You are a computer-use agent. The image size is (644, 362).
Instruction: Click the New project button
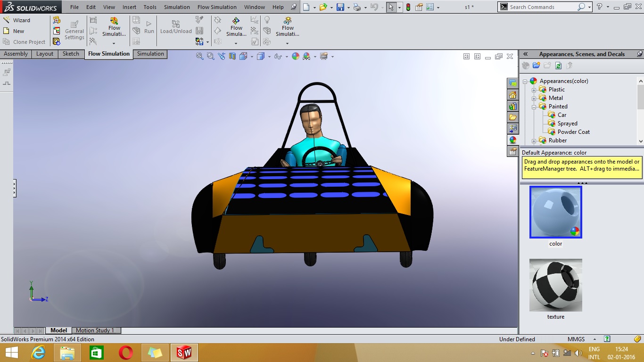coord(13,31)
